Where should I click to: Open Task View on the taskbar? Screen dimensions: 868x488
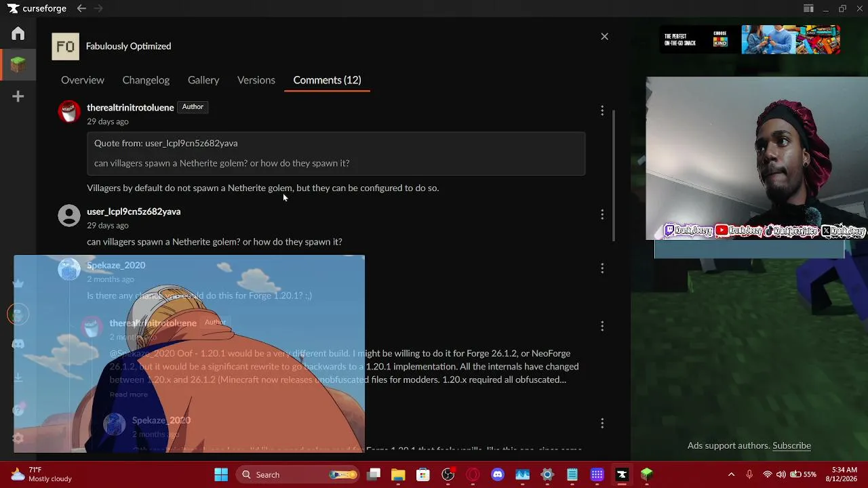(x=374, y=474)
